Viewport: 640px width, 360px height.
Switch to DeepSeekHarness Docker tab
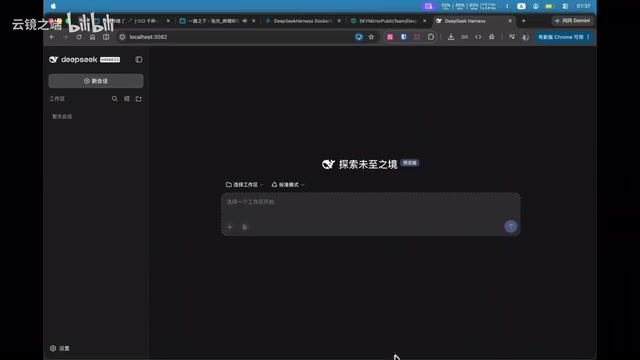[x=302, y=21]
